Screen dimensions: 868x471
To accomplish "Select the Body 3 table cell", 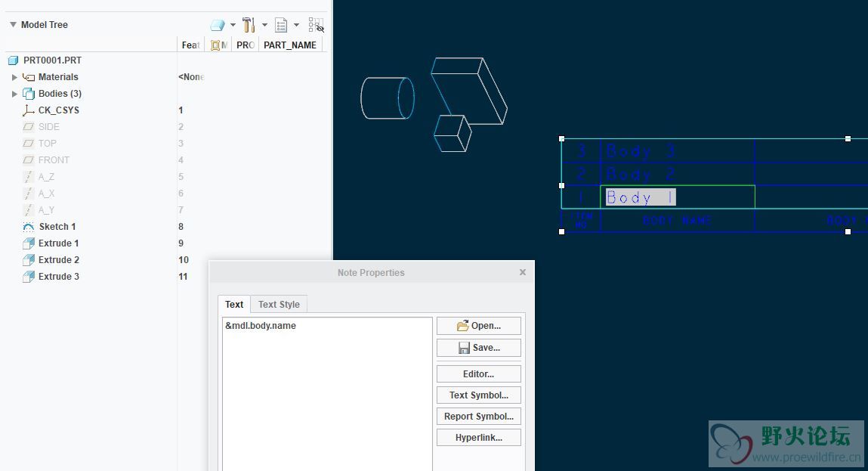I will point(678,150).
